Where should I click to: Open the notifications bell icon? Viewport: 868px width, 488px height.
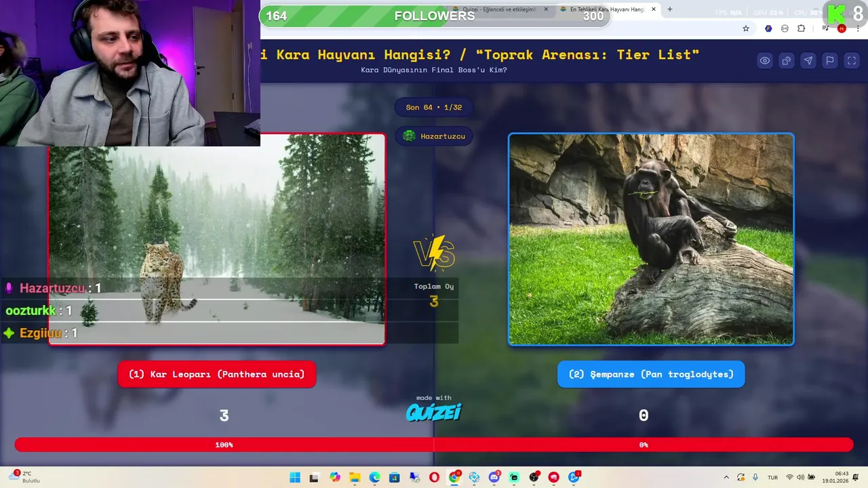857,477
